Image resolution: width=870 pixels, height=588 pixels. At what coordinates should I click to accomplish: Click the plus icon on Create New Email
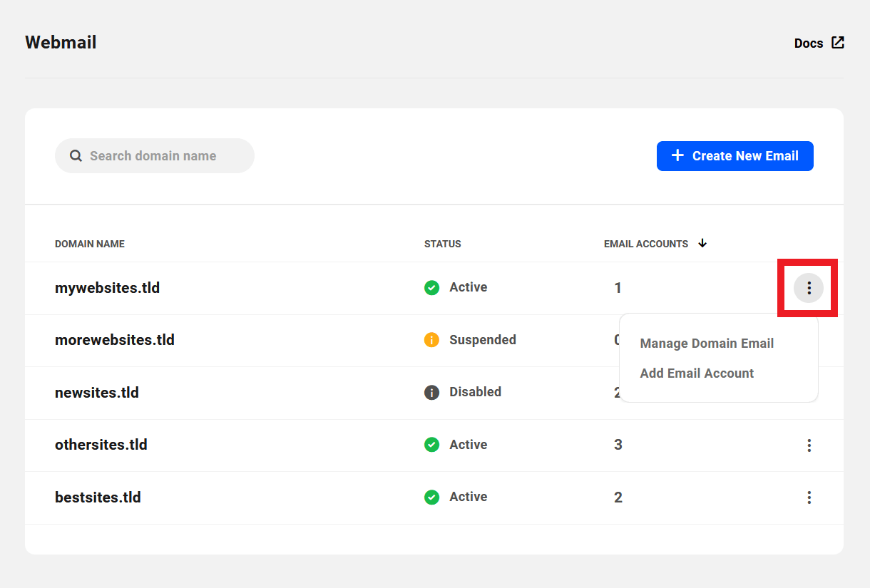coord(677,155)
